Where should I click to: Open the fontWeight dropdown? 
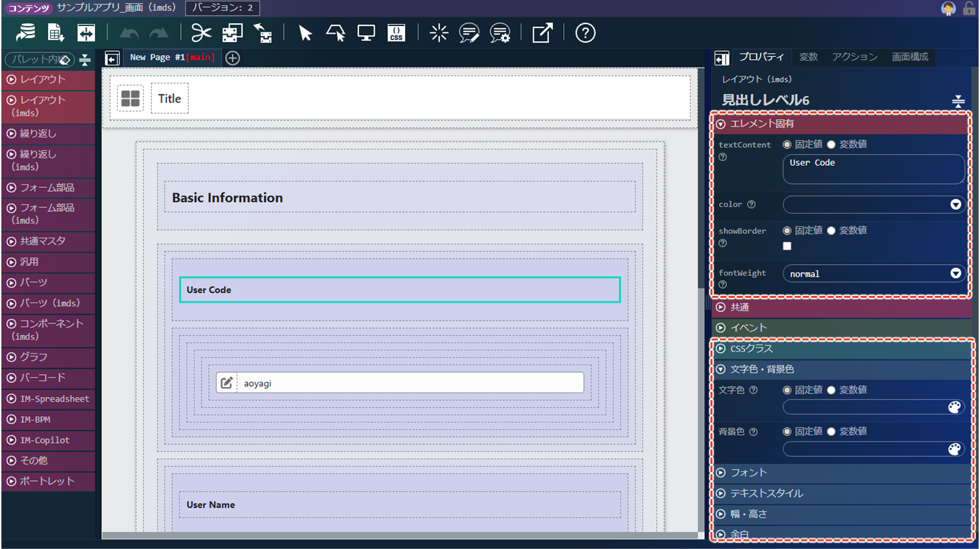[x=955, y=274]
